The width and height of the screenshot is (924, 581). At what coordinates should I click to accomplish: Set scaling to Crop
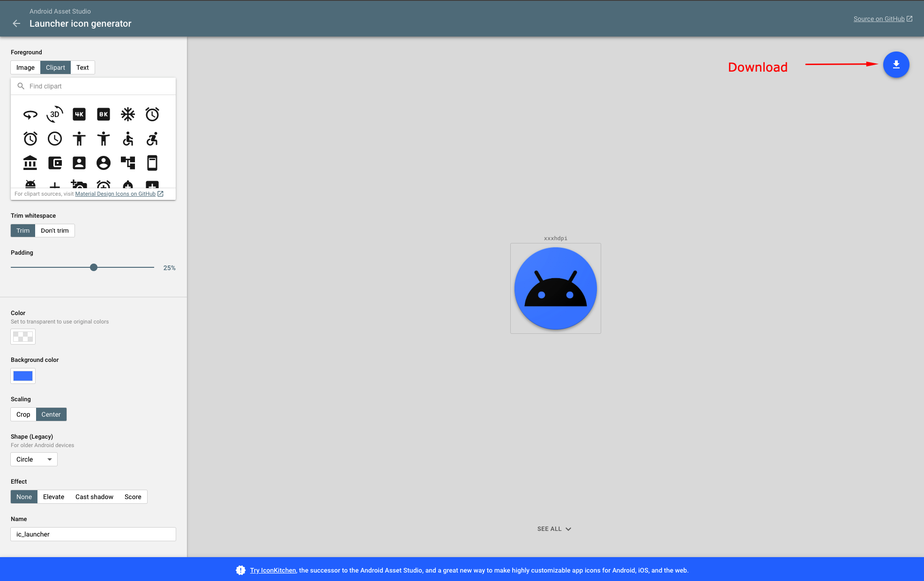coord(23,414)
